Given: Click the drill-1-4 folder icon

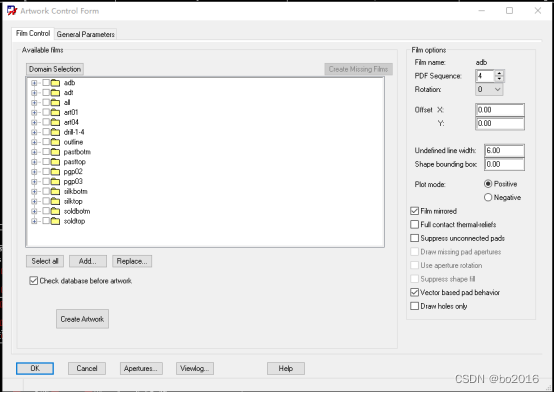Looking at the screenshot, I should pyautogui.click(x=55, y=133).
